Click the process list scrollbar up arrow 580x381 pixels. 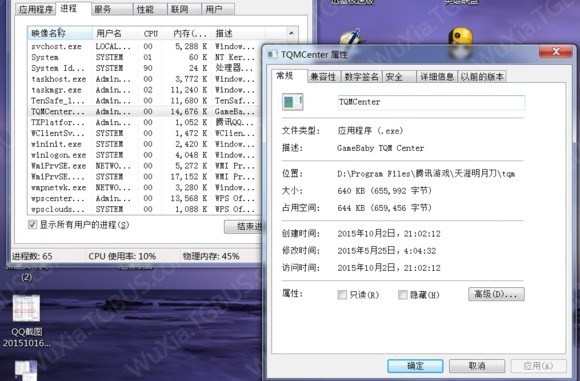(x=291, y=33)
